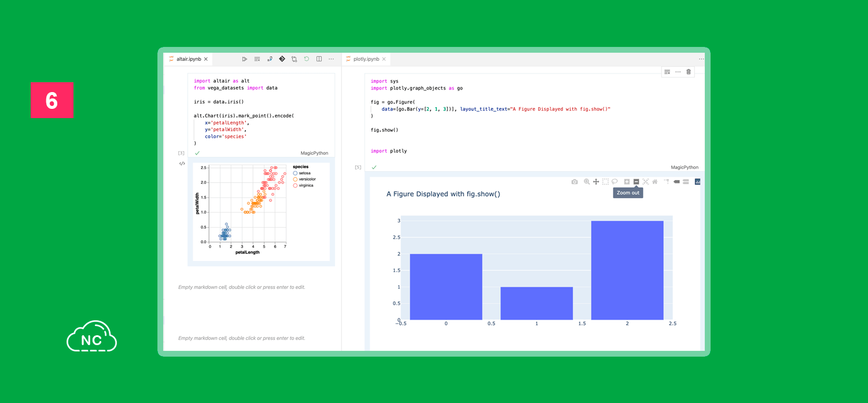Clear output of the plotly cell
This screenshot has height=403, width=868.
pos(667,72)
